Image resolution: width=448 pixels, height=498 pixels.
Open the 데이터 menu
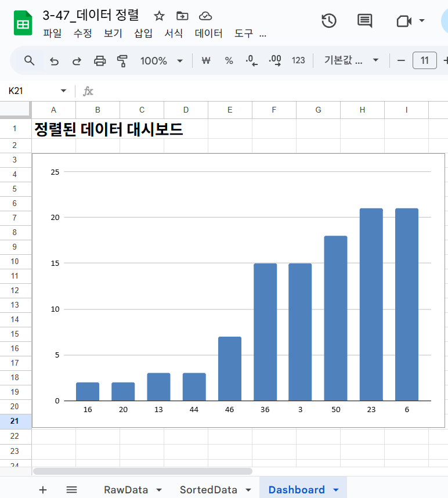[208, 33]
